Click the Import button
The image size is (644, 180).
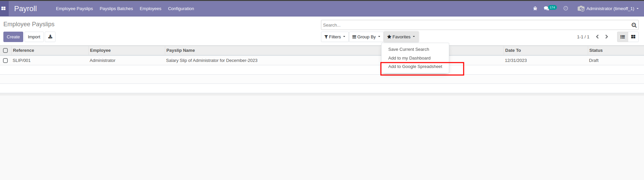[34, 37]
